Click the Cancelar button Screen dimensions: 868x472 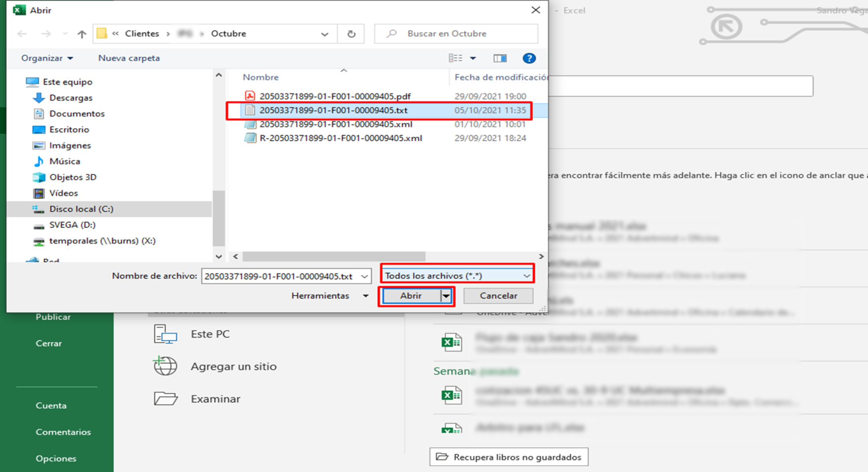[x=498, y=296]
